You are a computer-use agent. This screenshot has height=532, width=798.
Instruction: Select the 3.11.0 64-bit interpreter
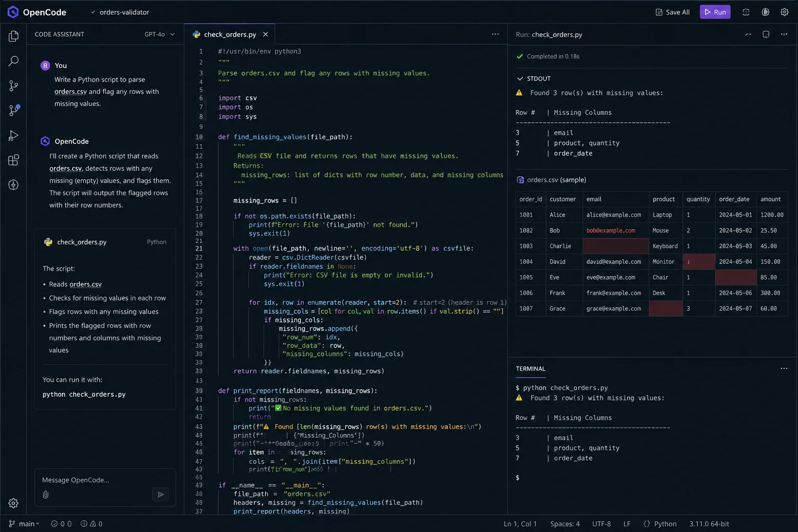pos(709,524)
